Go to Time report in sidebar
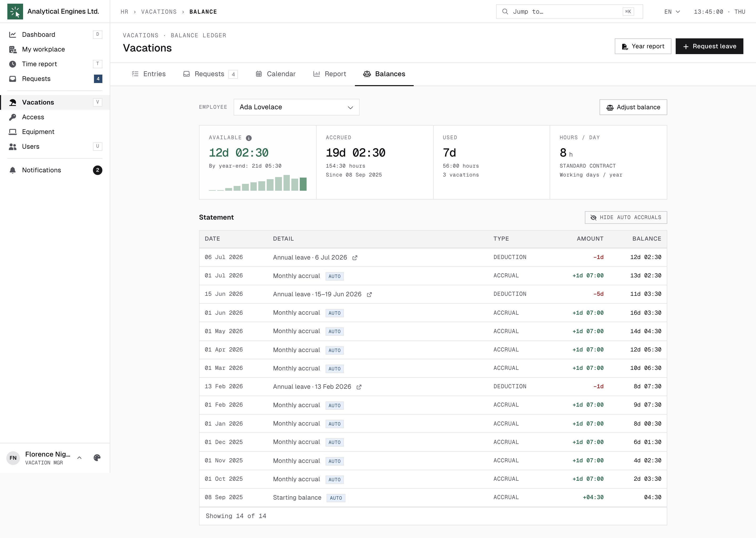 [55, 64]
